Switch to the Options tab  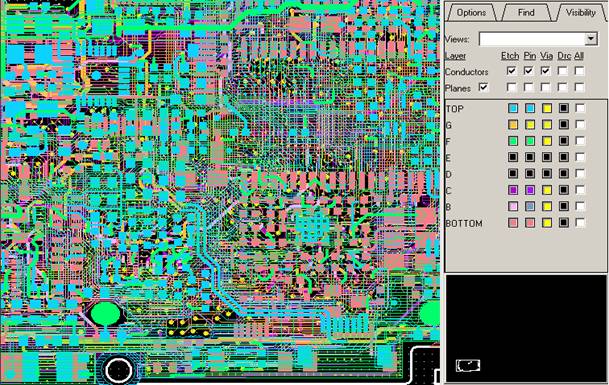coord(471,12)
